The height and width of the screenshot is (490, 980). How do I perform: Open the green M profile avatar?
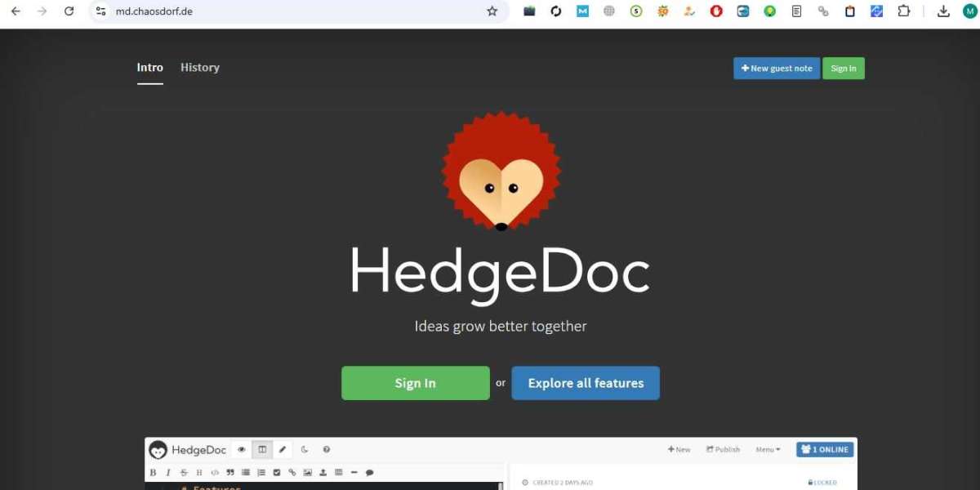pos(969,11)
